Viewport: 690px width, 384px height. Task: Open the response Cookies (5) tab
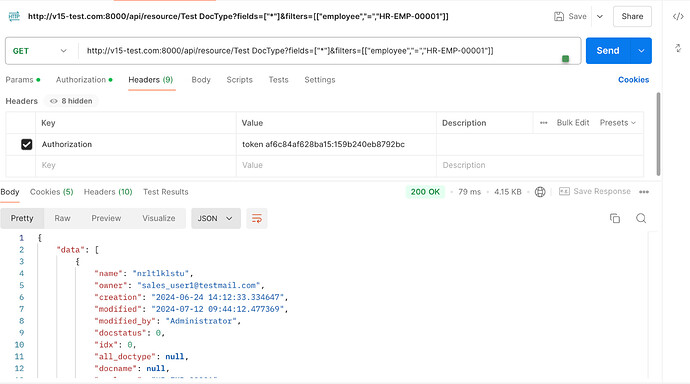(51, 192)
